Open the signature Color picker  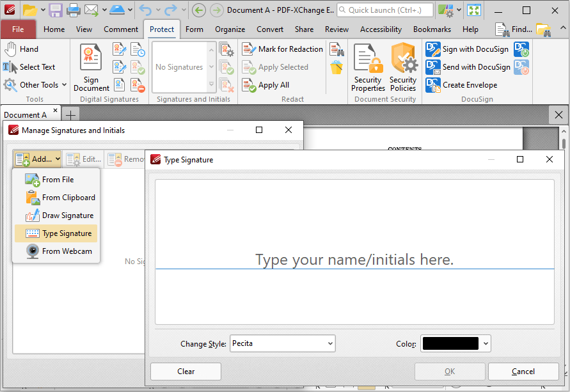pos(455,343)
